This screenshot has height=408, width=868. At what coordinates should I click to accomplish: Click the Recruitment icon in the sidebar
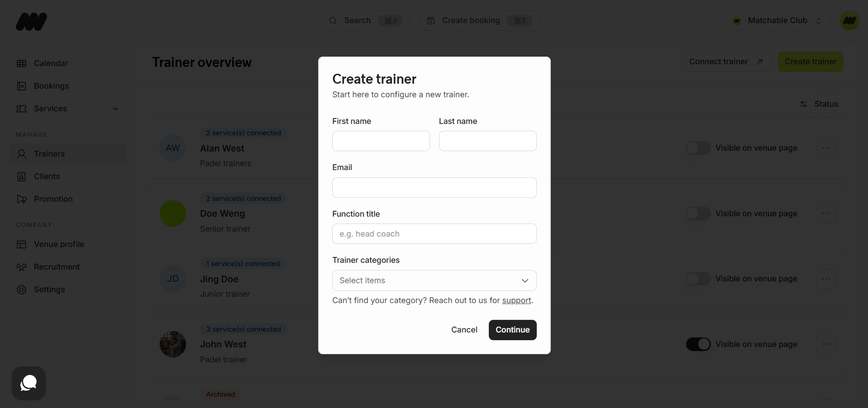coord(21,267)
